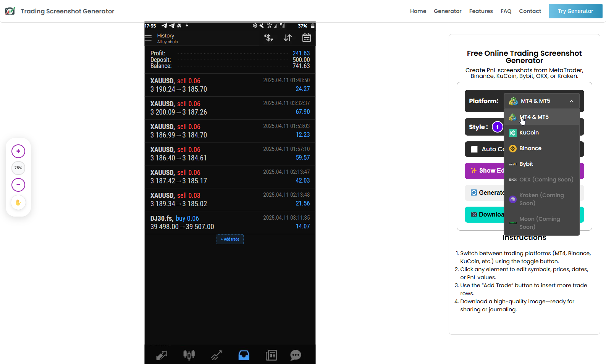
Task: Open the Home nav link
Action: pyautogui.click(x=418, y=11)
